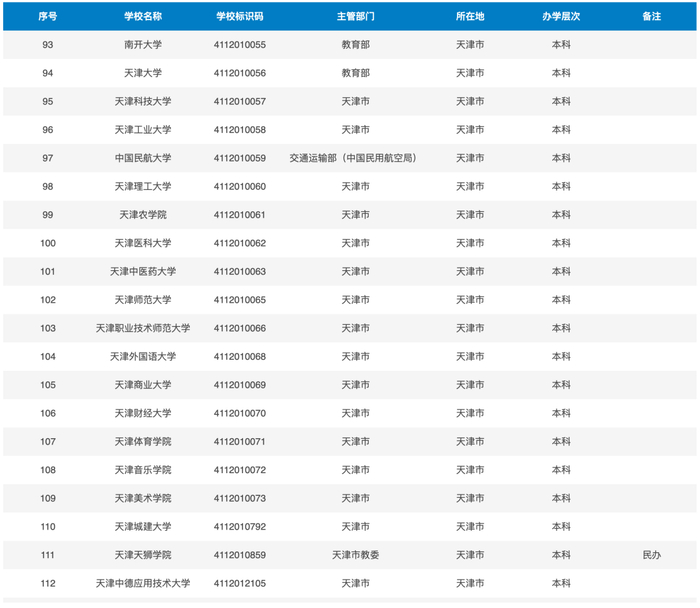Click the 民办 remark cell
This screenshot has height=608, width=700.
tap(651, 555)
